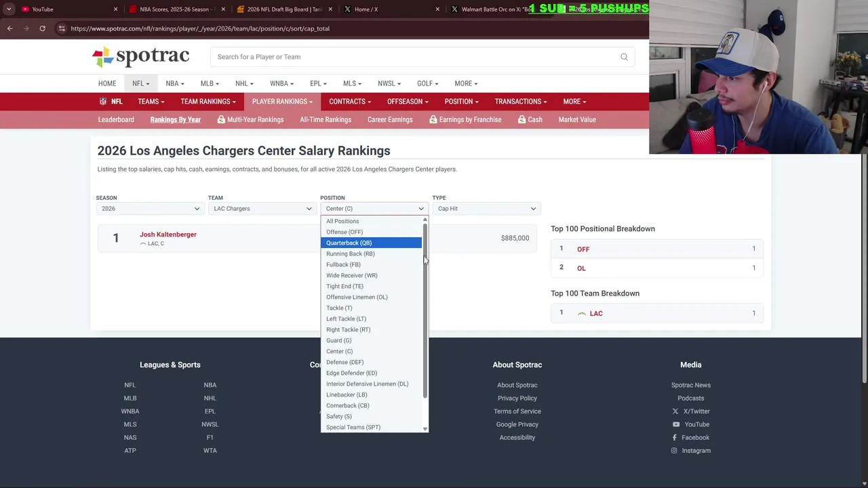Click the OL positional breakdown row
The image size is (868, 488).
[x=657, y=268]
